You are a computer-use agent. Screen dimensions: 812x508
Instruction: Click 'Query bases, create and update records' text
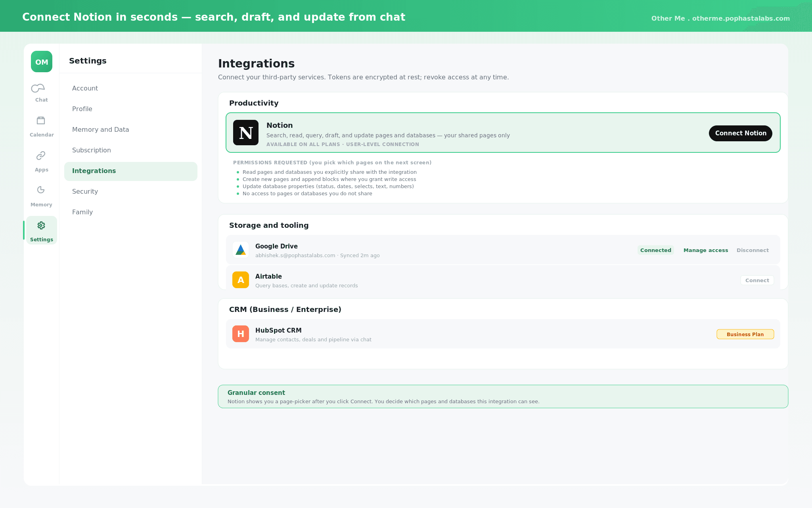pyautogui.click(x=306, y=286)
